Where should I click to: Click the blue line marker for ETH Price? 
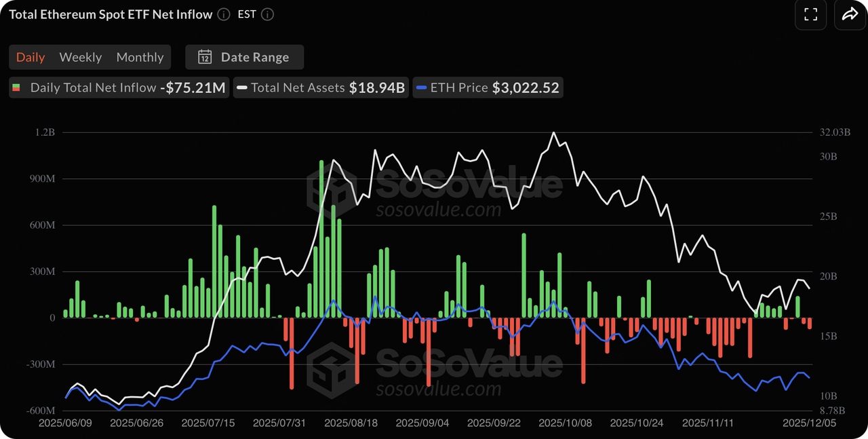pyautogui.click(x=421, y=88)
